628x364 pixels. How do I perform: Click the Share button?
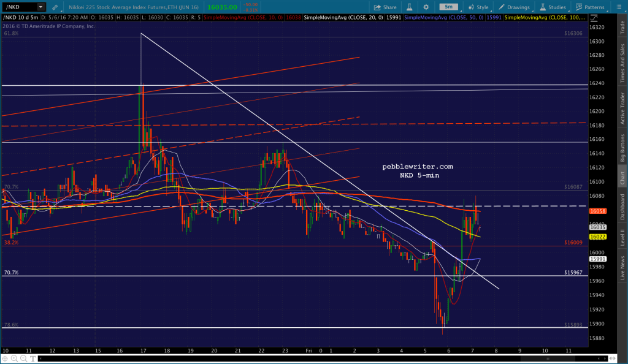385,7
